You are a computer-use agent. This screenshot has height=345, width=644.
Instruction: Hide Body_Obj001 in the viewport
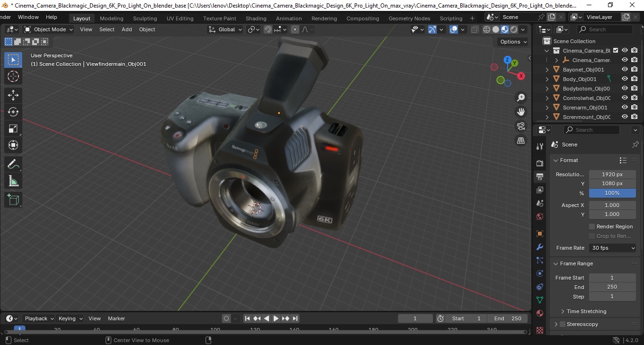point(625,79)
